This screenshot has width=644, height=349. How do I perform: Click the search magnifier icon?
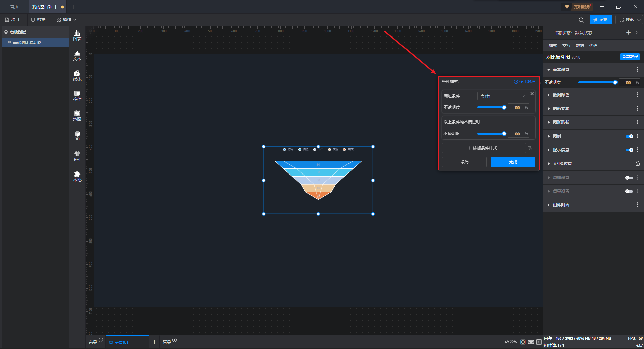coord(581,20)
